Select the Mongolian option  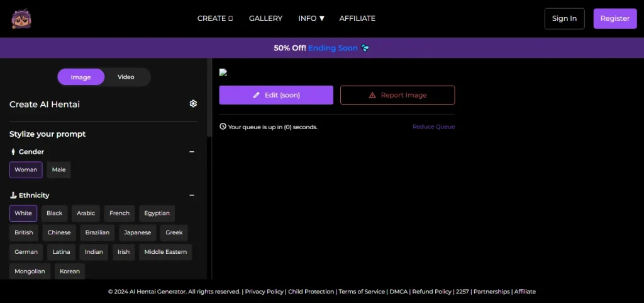[x=30, y=272]
